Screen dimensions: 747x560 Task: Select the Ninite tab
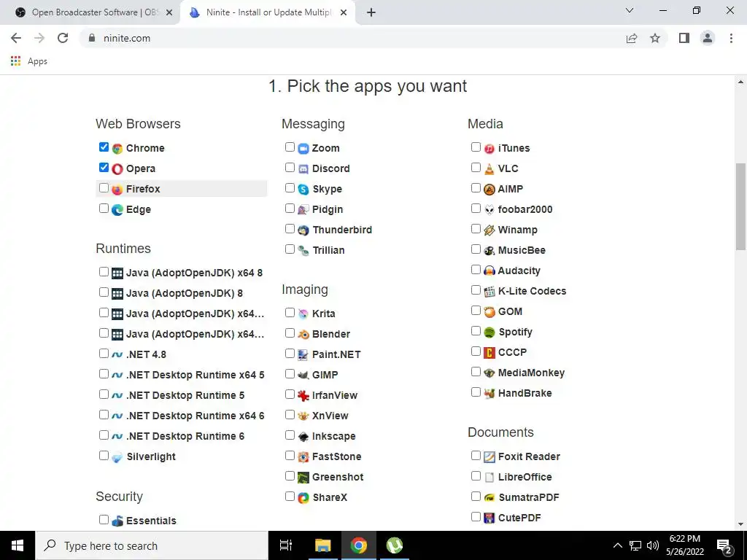[x=268, y=12]
